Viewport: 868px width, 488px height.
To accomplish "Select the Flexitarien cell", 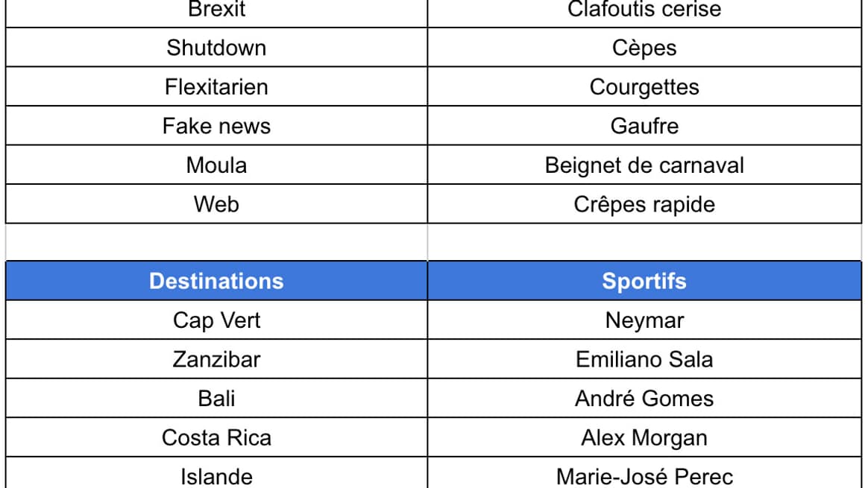I will pos(216,87).
